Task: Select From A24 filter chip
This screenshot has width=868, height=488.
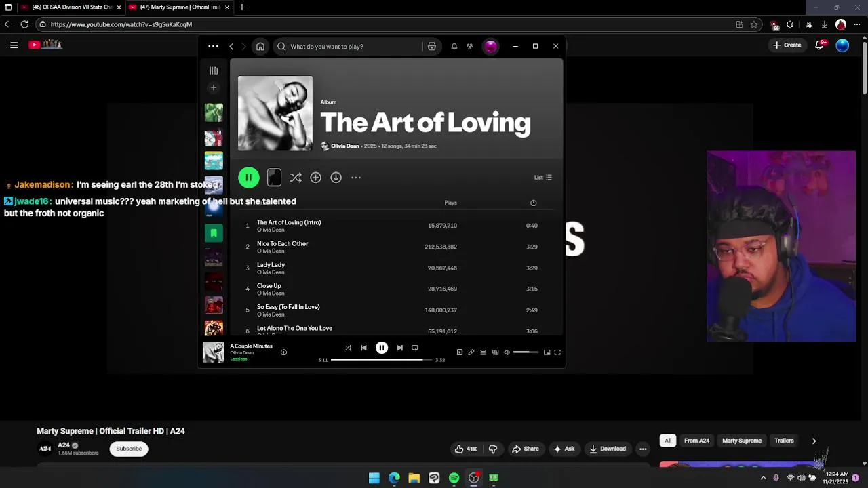Action: (x=696, y=441)
